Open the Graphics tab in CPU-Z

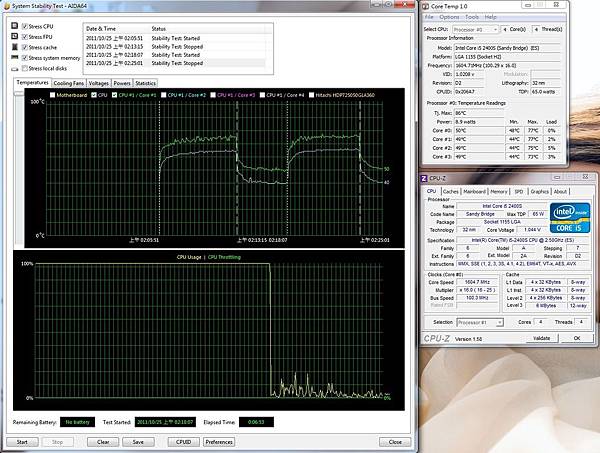click(540, 191)
